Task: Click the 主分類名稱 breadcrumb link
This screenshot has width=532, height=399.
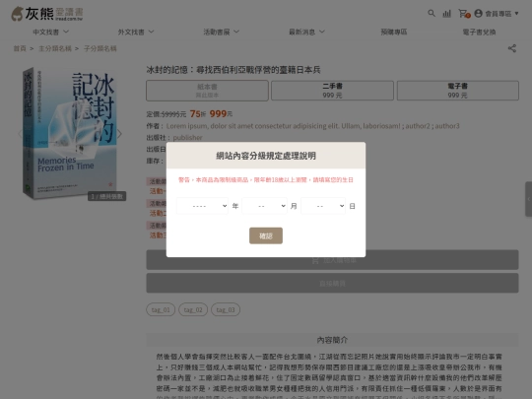Action: click(55, 48)
